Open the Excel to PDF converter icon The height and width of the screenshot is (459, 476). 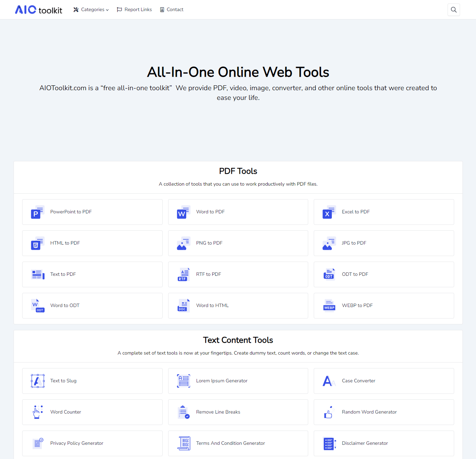[x=329, y=212]
